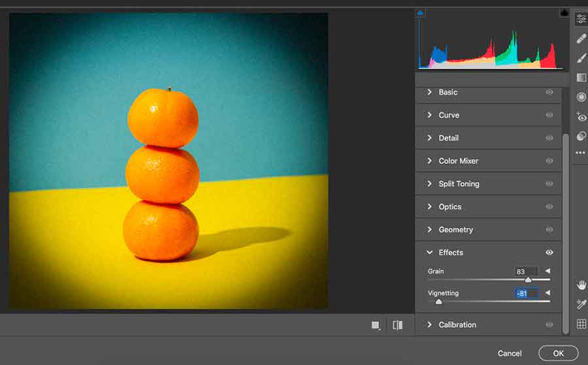Open the three-dots more options menu
The width and height of the screenshot is (588, 365).
tap(581, 153)
